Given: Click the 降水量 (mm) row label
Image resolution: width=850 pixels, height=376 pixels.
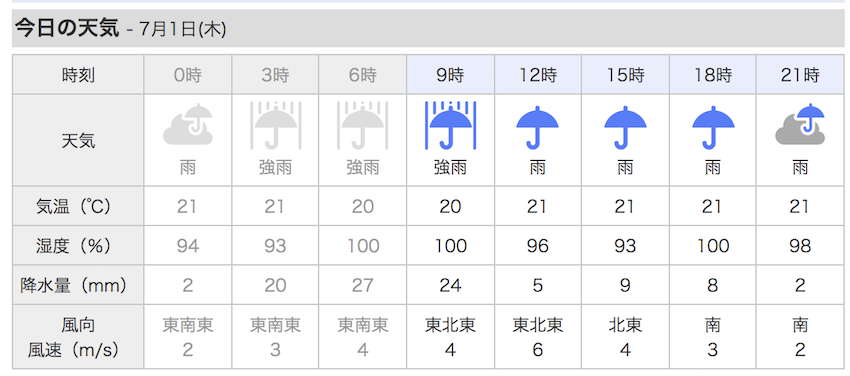Looking at the screenshot, I should tap(81, 285).
